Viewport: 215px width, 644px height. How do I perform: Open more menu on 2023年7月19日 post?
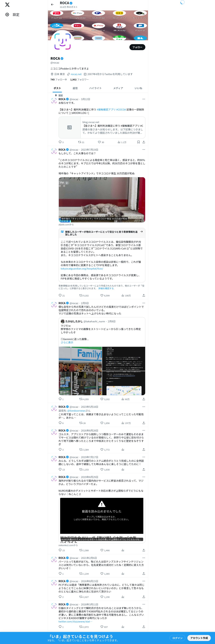point(144,149)
